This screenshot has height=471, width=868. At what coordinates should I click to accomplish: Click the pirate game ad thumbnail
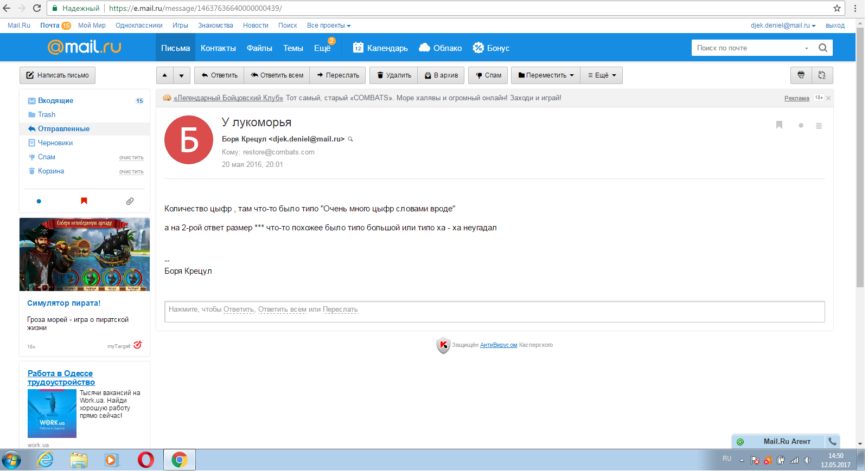(85, 254)
